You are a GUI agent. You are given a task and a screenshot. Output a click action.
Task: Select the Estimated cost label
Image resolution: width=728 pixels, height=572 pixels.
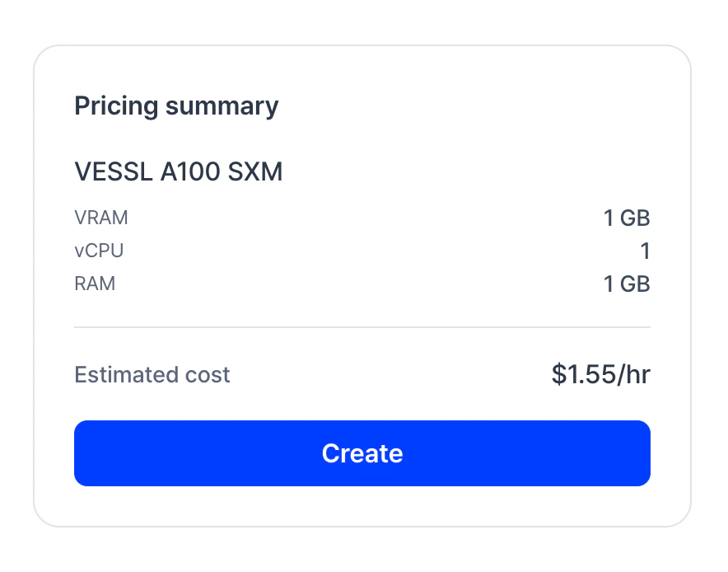point(152,374)
